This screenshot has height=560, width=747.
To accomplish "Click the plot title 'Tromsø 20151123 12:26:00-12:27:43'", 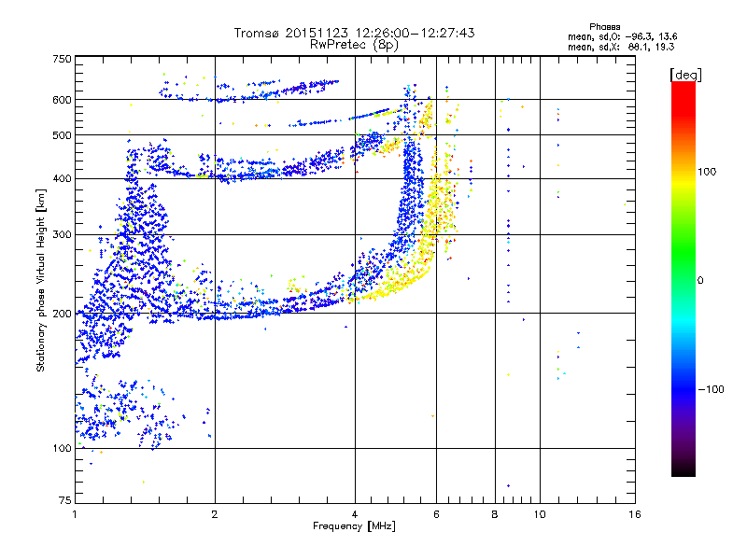I will (354, 33).
